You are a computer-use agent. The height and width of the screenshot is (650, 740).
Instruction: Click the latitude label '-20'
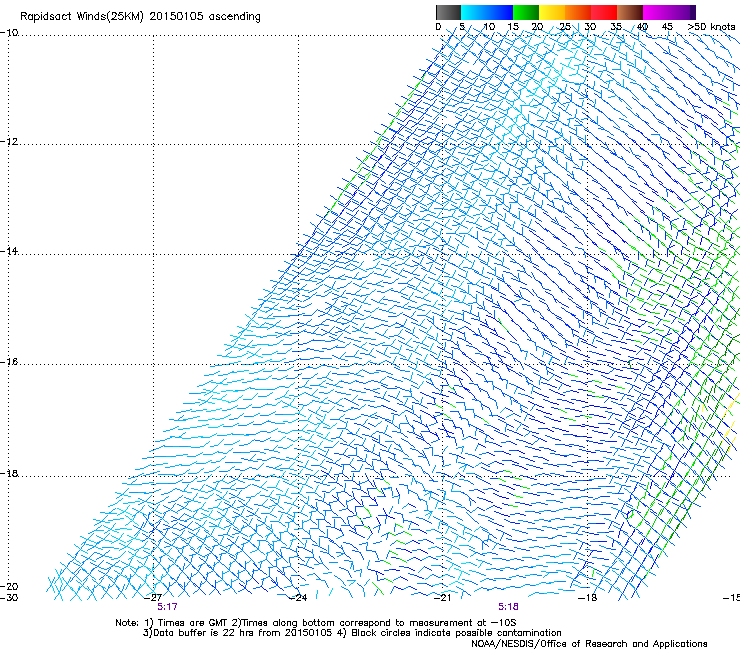(x=9, y=586)
